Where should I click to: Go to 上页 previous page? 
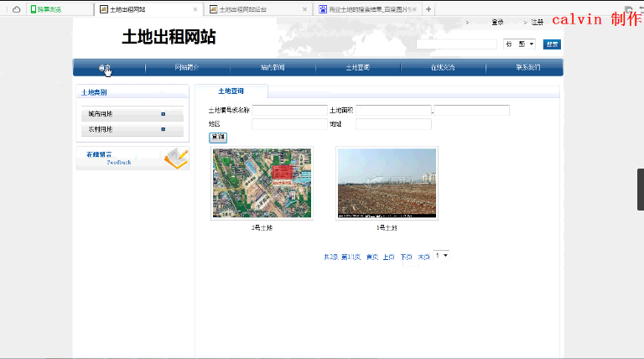[x=388, y=258]
